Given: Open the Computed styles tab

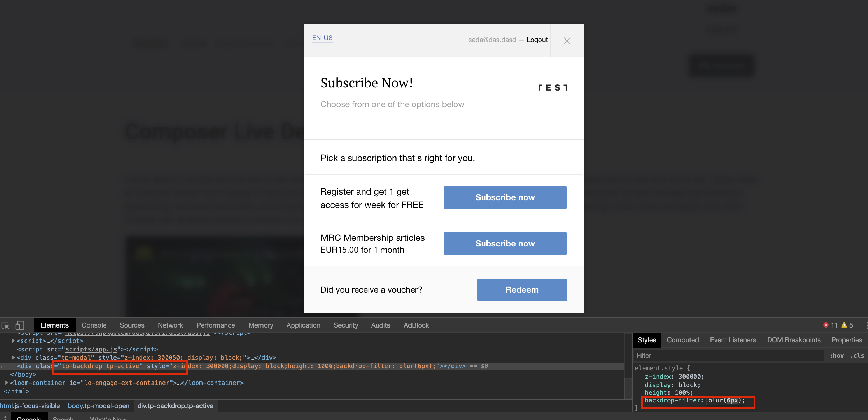Looking at the screenshot, I should point(682,340).
